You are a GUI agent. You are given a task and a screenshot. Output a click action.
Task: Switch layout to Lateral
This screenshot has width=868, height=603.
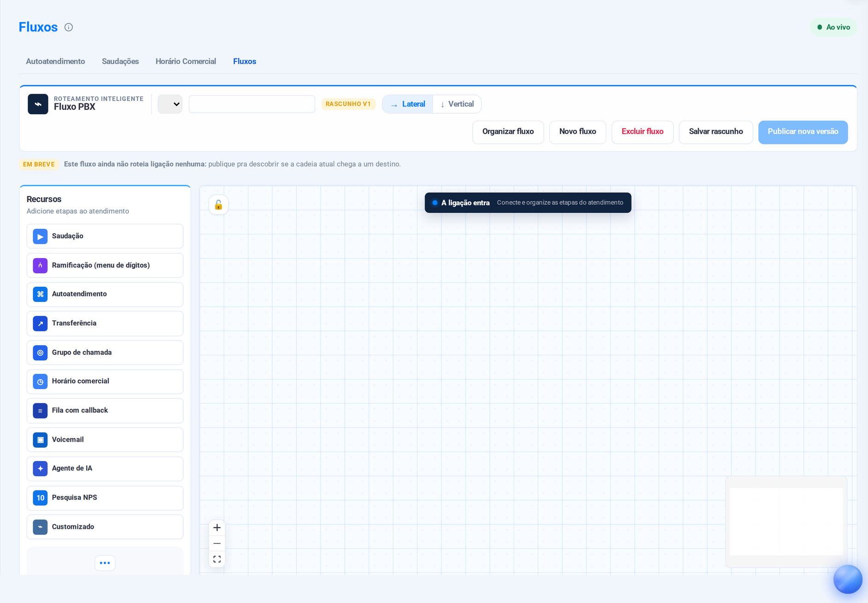pyautogui.click(x=408, y=104)
